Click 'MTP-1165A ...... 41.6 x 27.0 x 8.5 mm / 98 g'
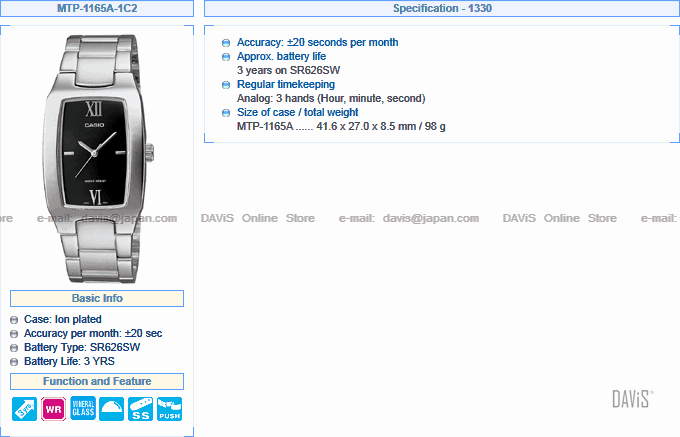680x437 pixels. coord(341,126)
